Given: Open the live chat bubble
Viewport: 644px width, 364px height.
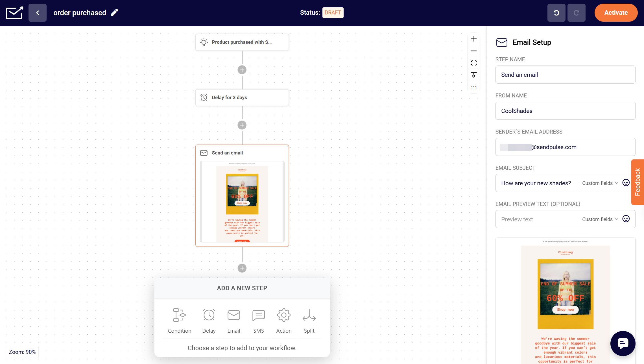Looking at the screenshot, I should point(623,343).
